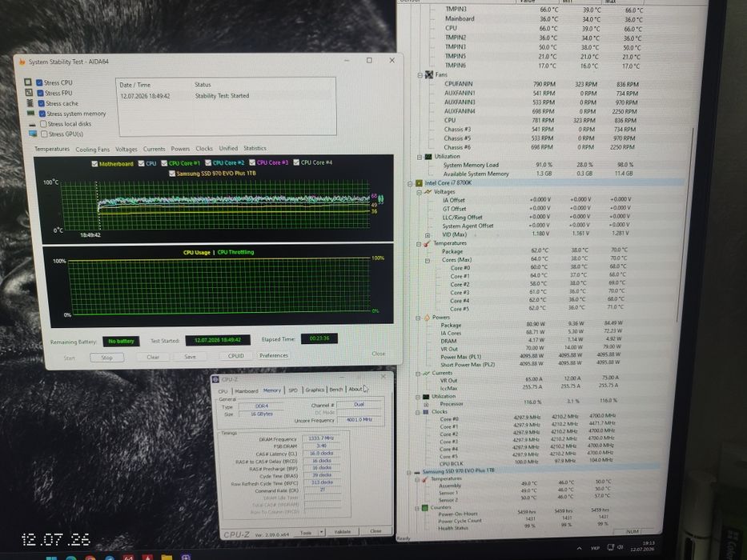Open Preferences in stability test window

[274, 355]
